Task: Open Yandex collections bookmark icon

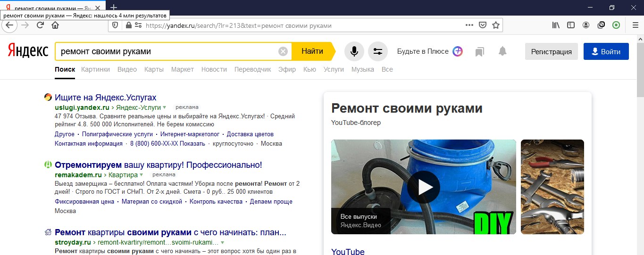Action: point(480,52)
